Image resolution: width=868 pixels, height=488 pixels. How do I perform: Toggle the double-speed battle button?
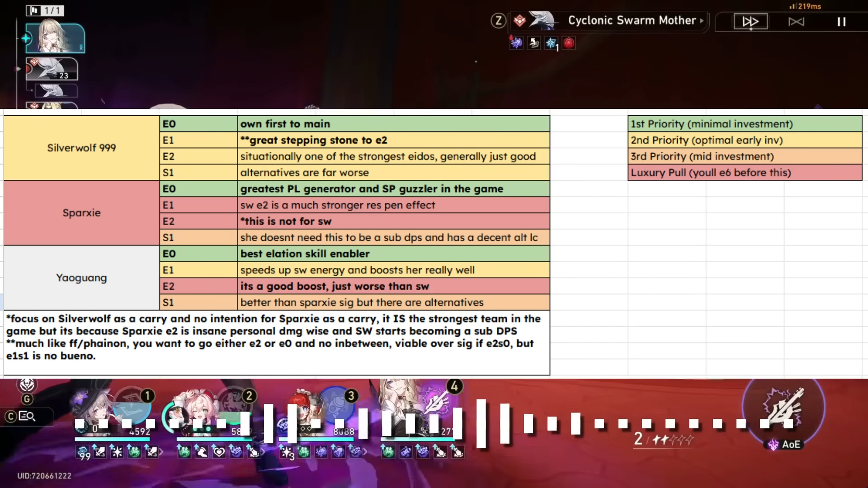[x=750, y=21]
